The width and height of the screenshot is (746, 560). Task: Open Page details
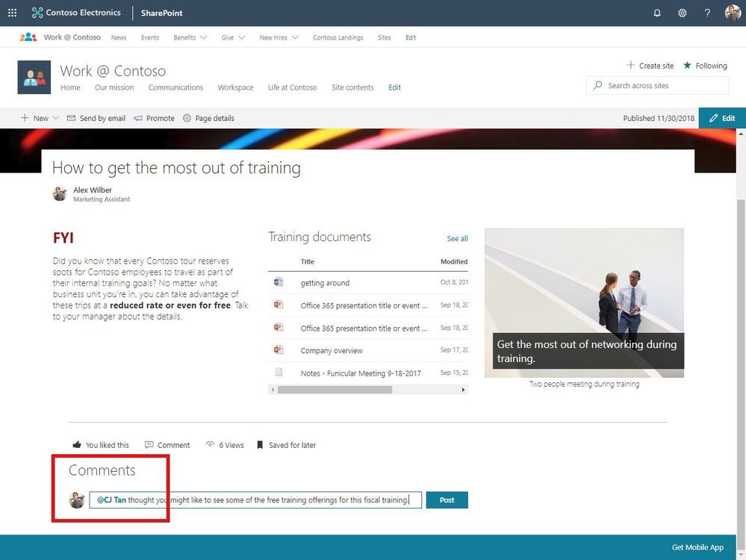point(208,118)
